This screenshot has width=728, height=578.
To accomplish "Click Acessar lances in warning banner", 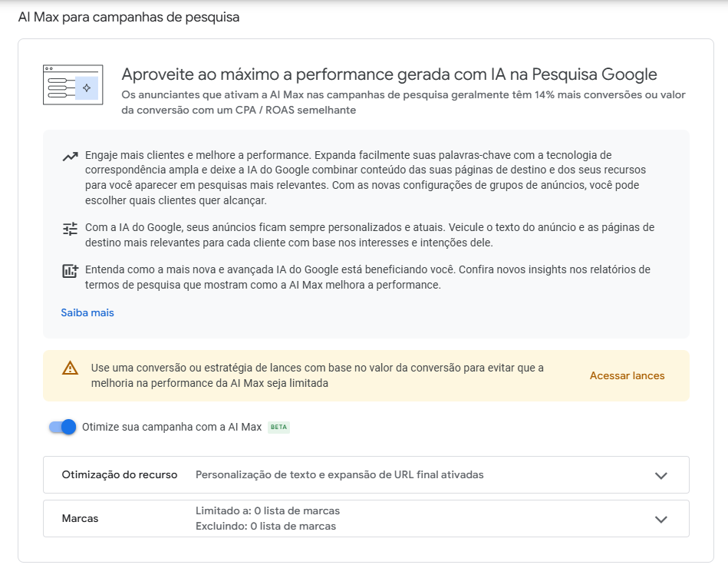I will tap(627, 375).
